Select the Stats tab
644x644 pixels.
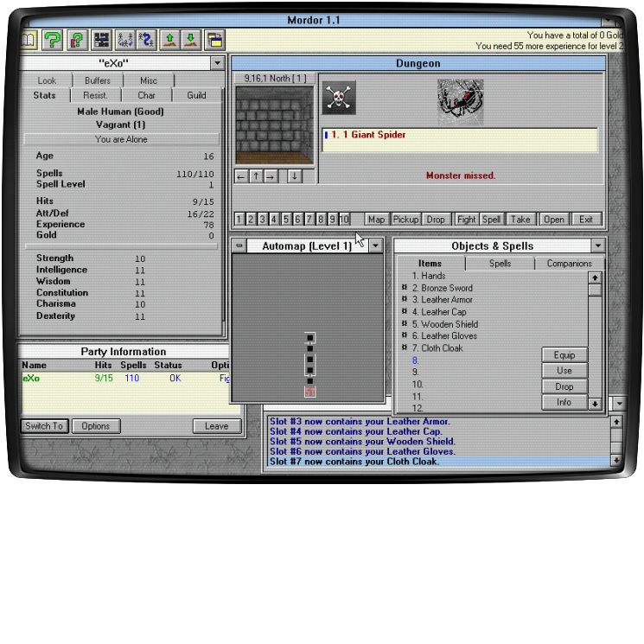pyautogui.click(x=44, y=95)
